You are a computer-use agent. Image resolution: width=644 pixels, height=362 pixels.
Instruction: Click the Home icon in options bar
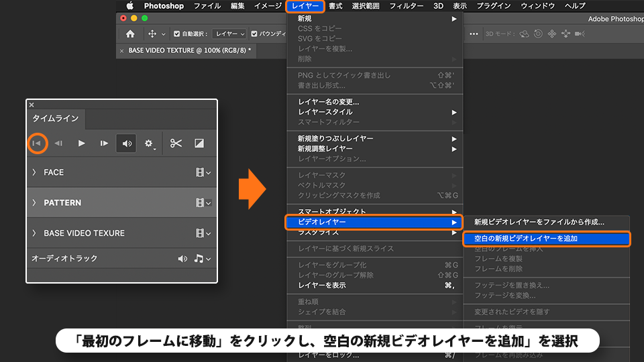click(130, 34)
